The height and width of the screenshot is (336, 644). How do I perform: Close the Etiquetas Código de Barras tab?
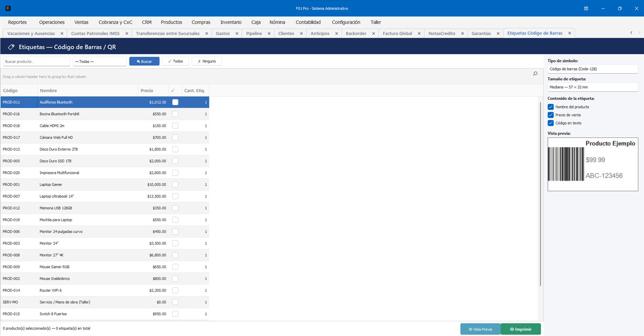click(x=570, y=33)
